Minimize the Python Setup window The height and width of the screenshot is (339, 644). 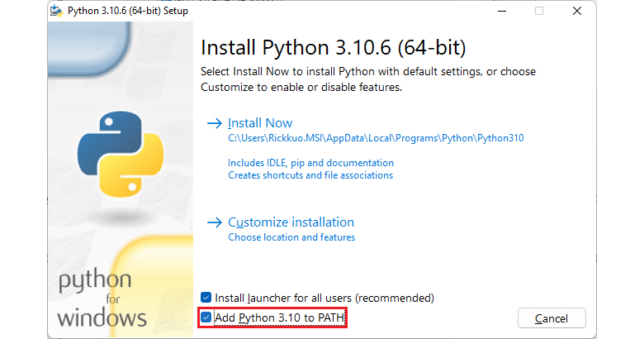pos(501,12)
